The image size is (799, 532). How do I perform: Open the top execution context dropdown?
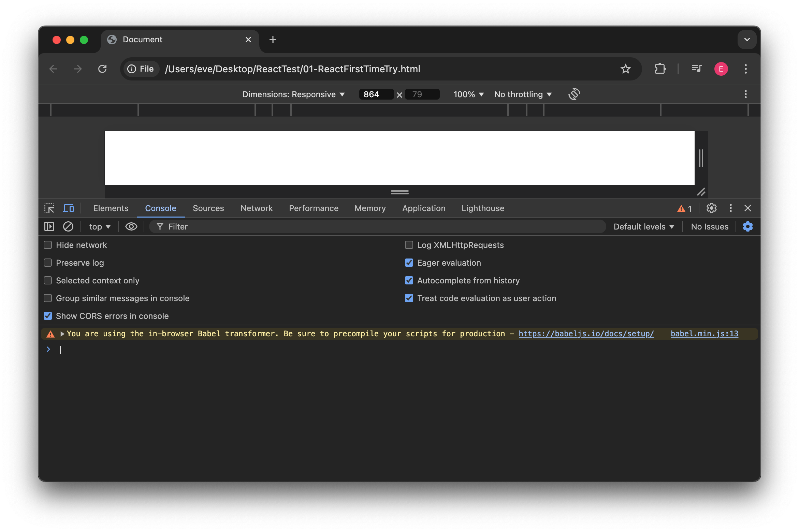click(x=99, y=226)
